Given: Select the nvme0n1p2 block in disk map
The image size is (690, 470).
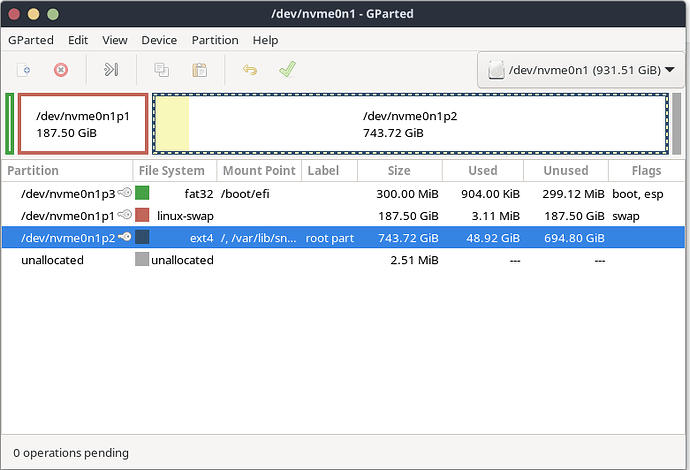Looking at the screenshot, I should click(x=411, y=124).
